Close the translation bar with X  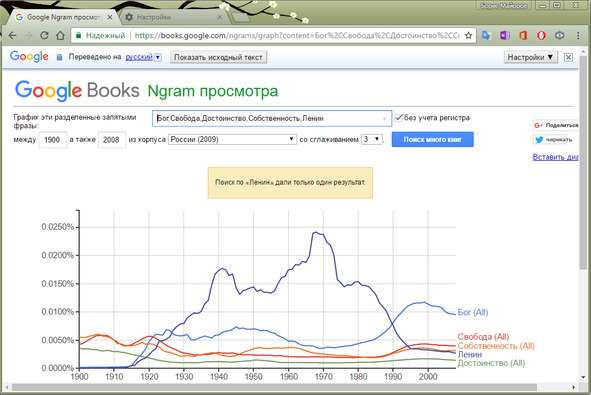point(568,57)
